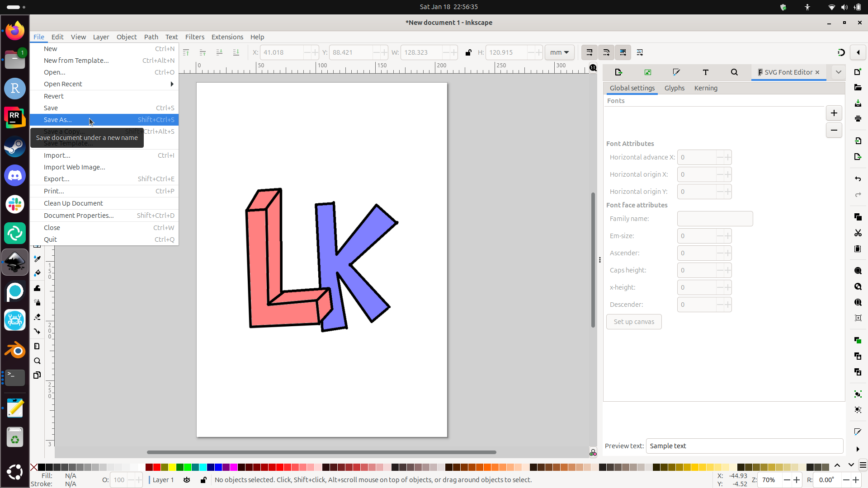
Task: Increase zoom with the plus button
Action: point(797,480)
